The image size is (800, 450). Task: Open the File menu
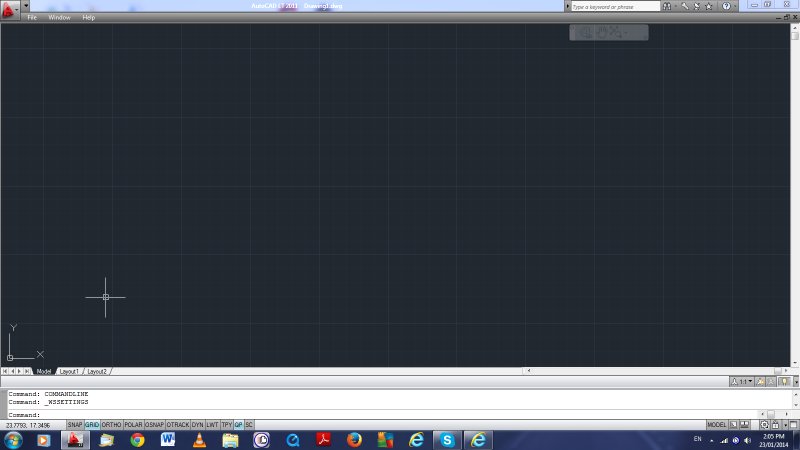[x=32, y=17]
